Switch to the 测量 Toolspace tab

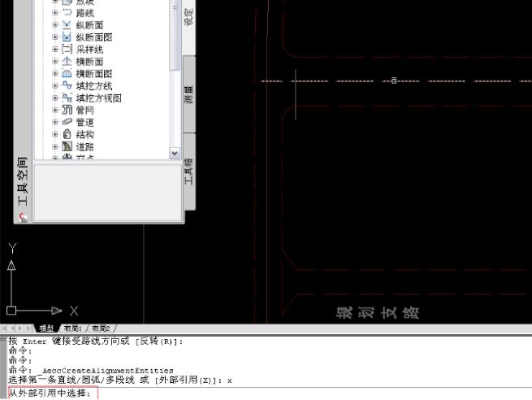point(189,94)
